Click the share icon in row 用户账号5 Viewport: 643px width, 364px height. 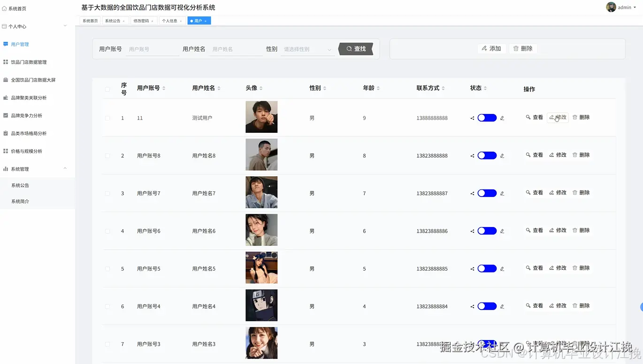point(472,269)
